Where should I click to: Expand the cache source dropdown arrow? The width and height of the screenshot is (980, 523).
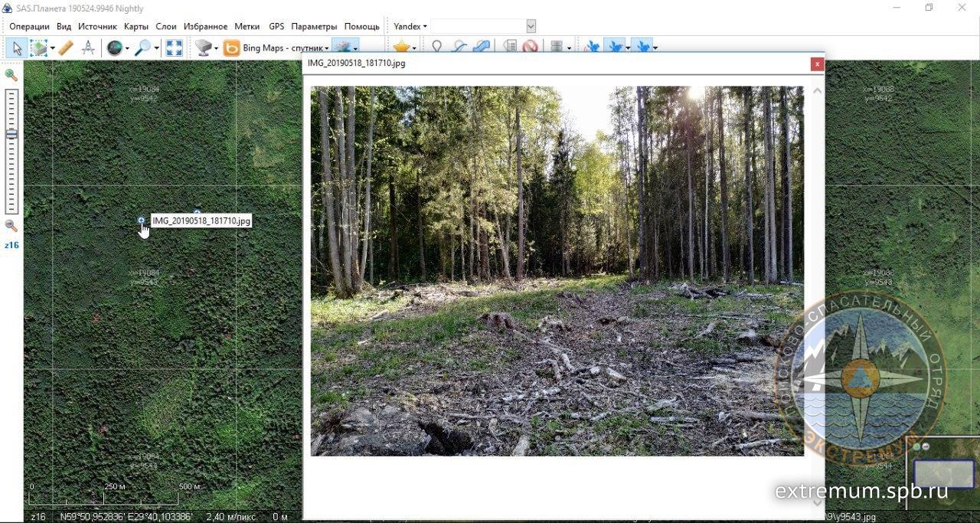coord(216,48)
